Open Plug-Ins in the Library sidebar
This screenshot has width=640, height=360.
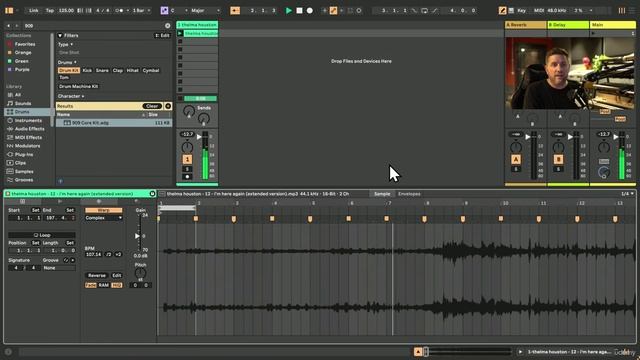click(x=24, y=154)
